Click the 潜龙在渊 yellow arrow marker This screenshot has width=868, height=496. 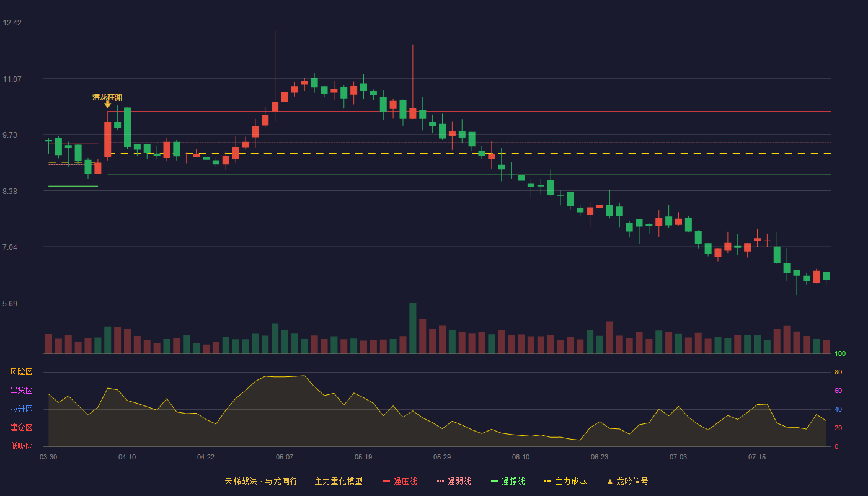click(x=107, y=105)
